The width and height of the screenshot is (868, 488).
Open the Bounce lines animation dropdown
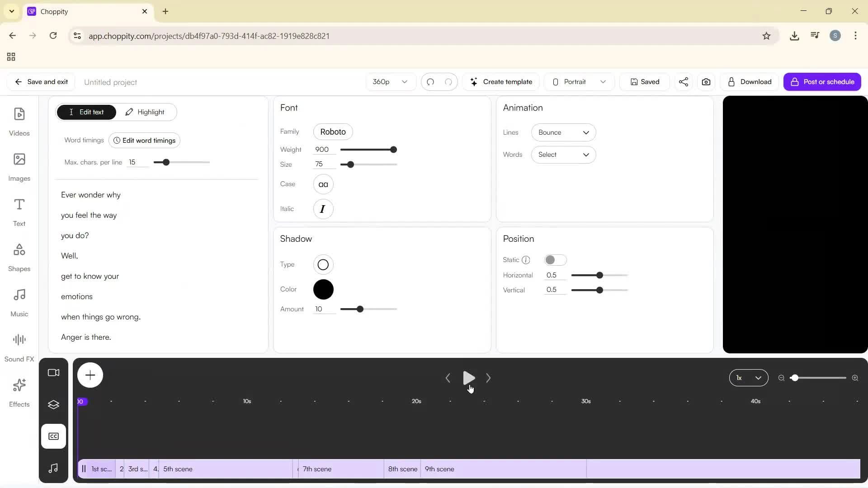[563, 132]
